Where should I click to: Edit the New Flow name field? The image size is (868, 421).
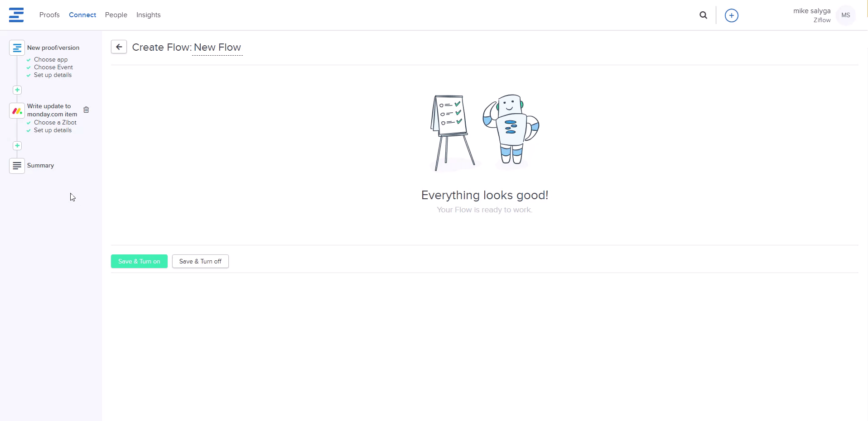coord(217,48)
